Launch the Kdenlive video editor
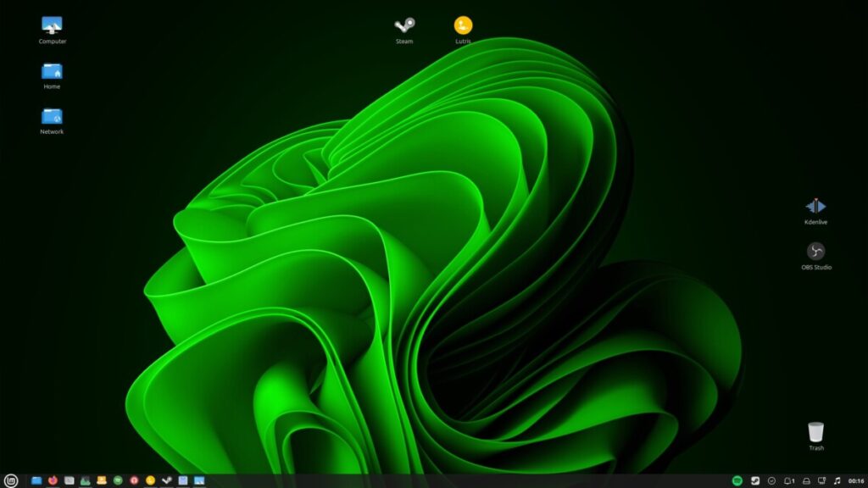 (x=815, y=206)
